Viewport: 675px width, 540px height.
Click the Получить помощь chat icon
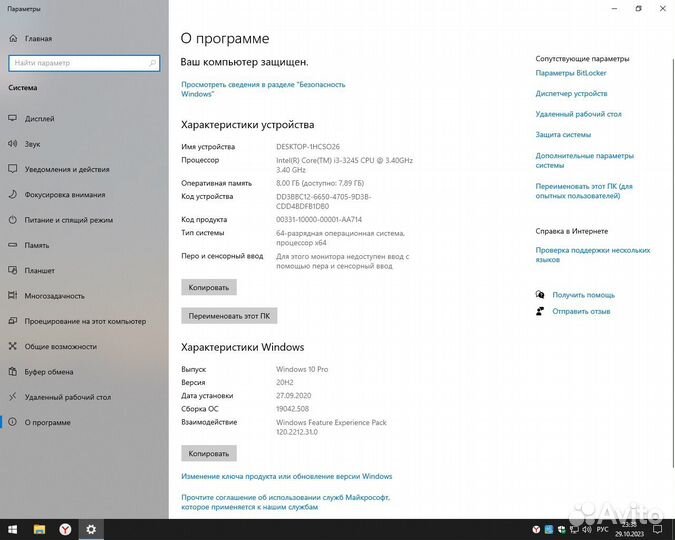tap(540, 295)
